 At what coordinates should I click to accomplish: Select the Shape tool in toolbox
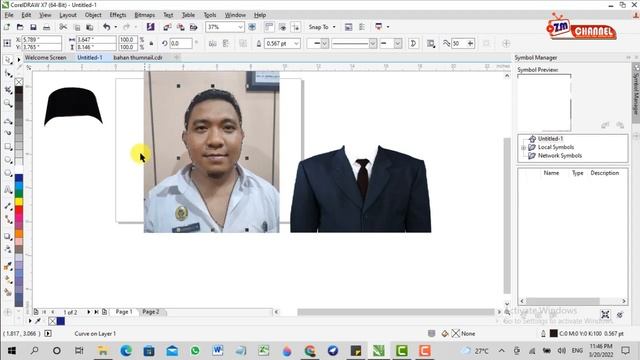click(x=8, y=74)
